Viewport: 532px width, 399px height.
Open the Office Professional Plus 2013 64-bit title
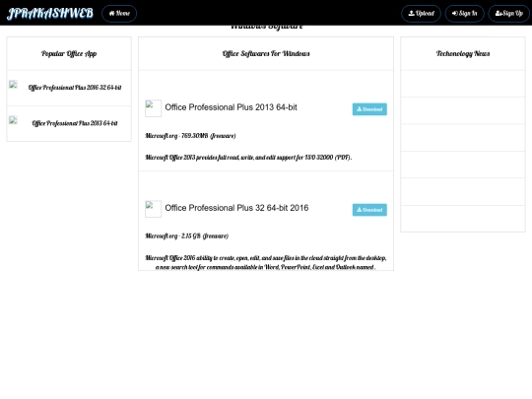point(231,107)
